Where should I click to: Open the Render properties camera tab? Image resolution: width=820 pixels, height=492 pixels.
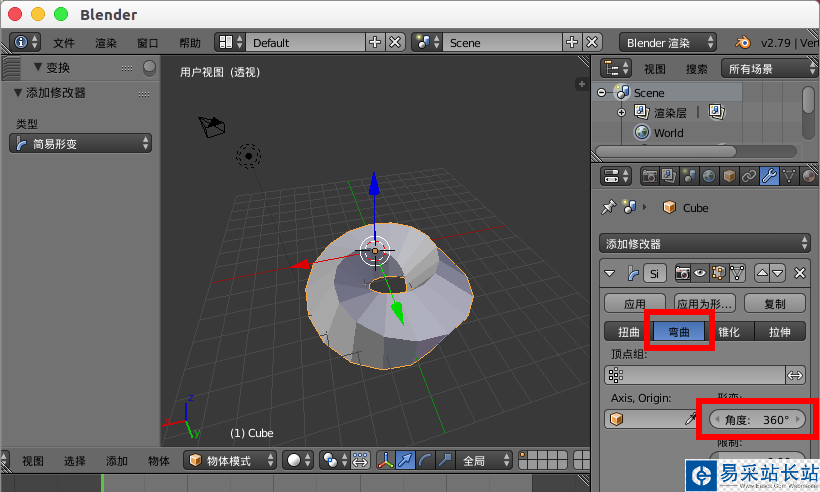649,176
